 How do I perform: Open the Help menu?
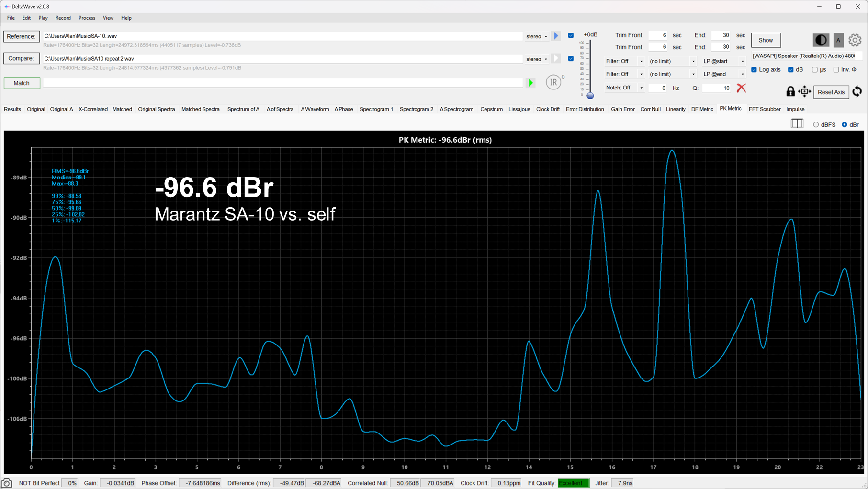pos(126,18)
